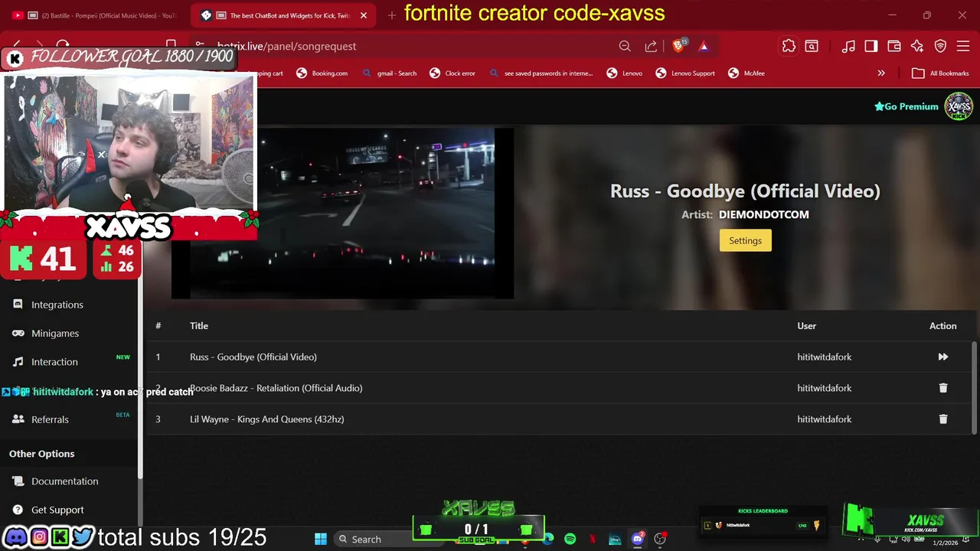Viewport: 980px width, 551px height.
Task: Click the Title column header
Action: click(199, 325)
